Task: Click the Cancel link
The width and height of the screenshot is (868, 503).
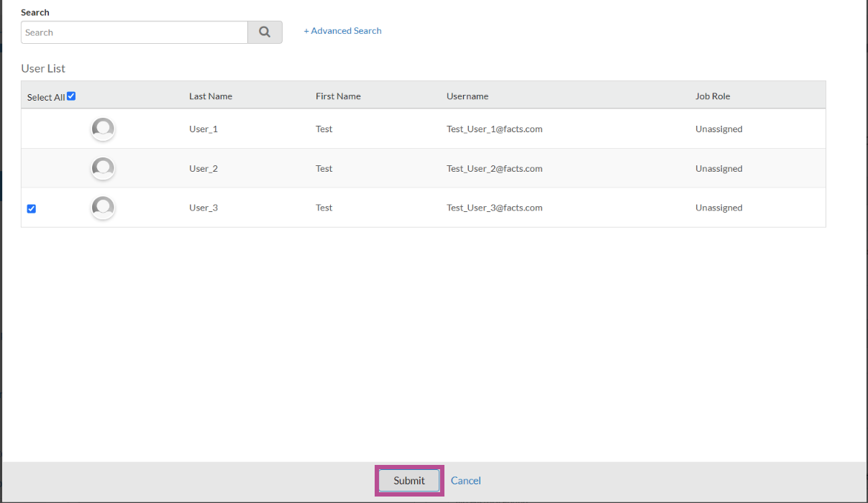Action: tap(466, 481)
